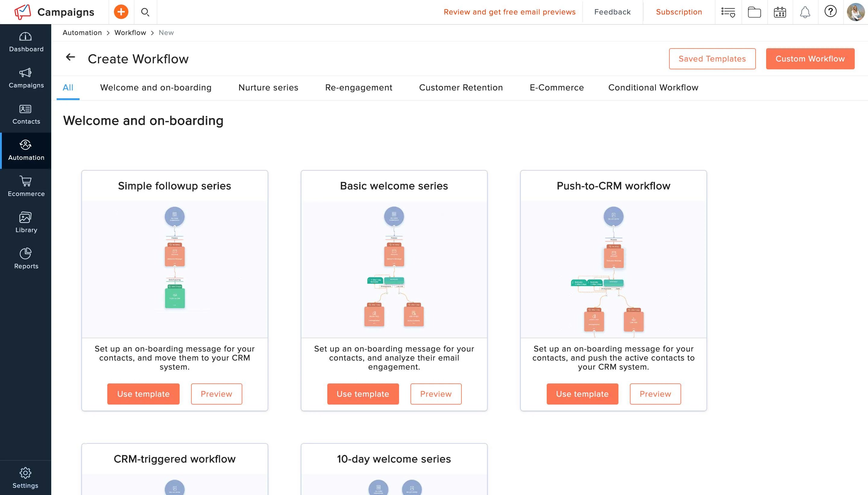This screenshot has width=868, height=495.
Task: Click Review and get free email previews
Action: click(x=510, y=12)
